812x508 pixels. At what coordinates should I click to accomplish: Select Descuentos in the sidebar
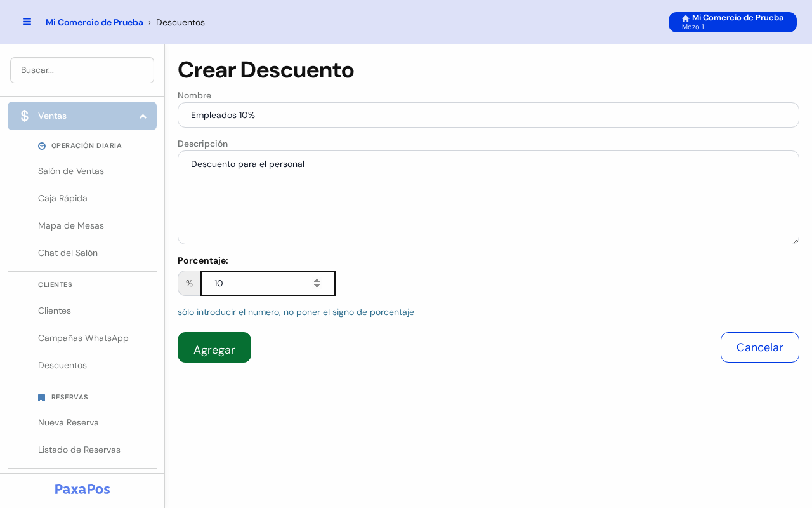click(62, 365)
